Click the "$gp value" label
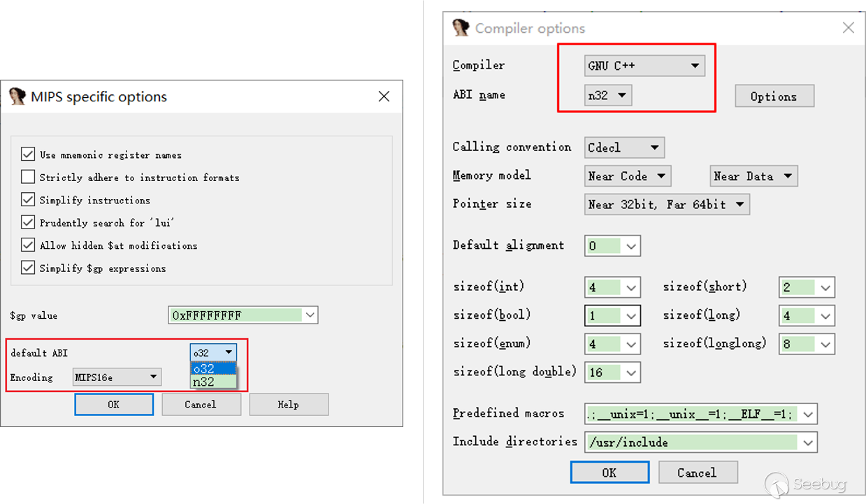 point(34,316)
